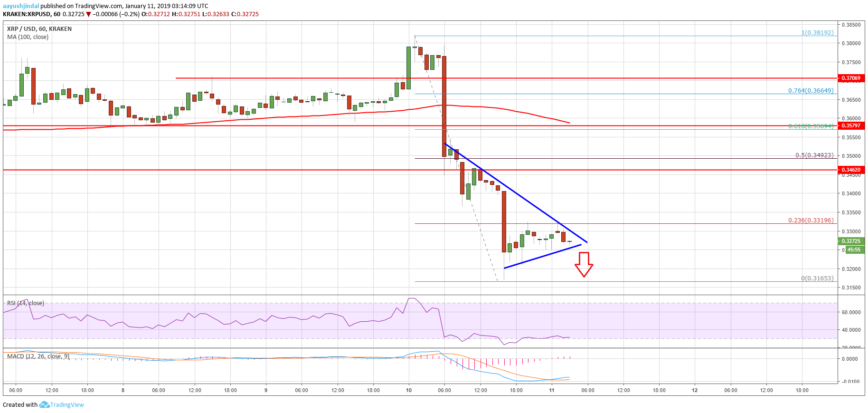Click the date 8 on time axis

click(123, 390)
